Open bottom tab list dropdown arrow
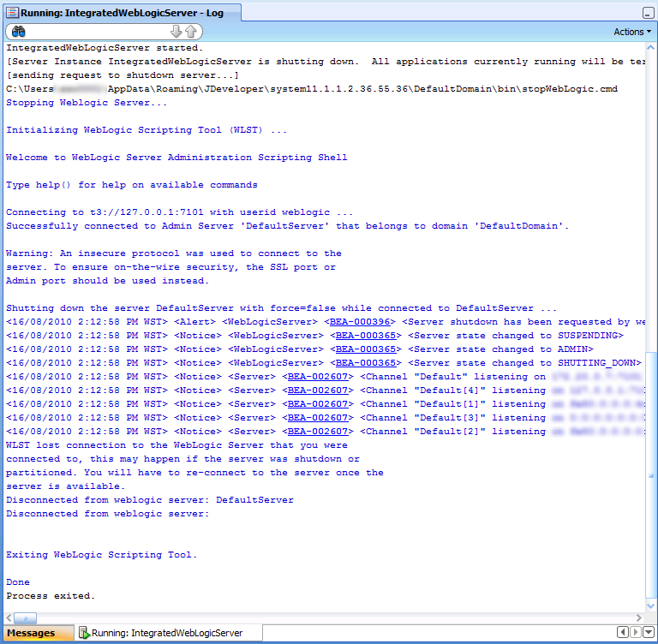Viewport: 658px width, 644px height. [649, 632]
